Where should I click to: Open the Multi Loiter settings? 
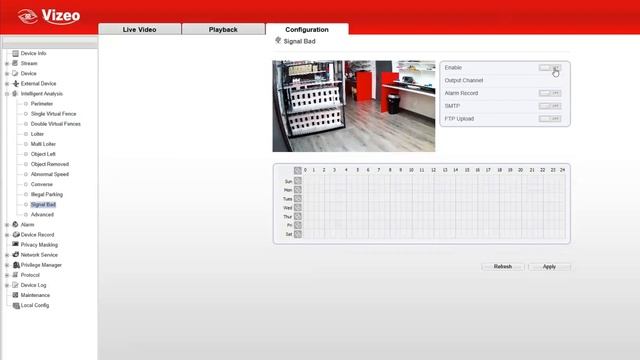pos(43,144)
